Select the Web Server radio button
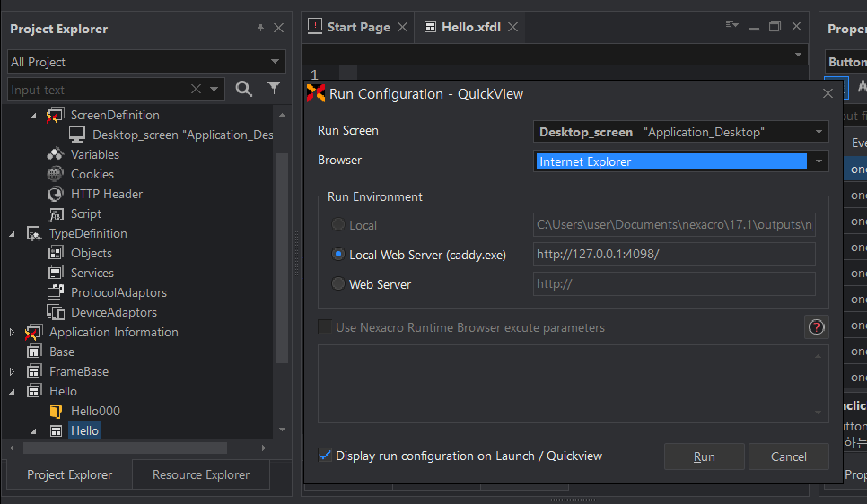The height and width of the screenshot is (504, 867). 337,283
